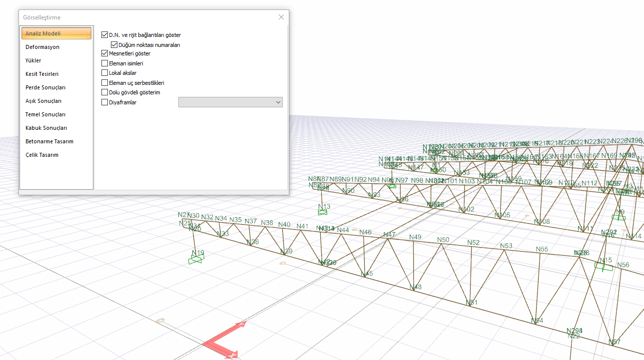Click node label N49 on truss
The width and height of the screenshot is (644, 360).
415,237
